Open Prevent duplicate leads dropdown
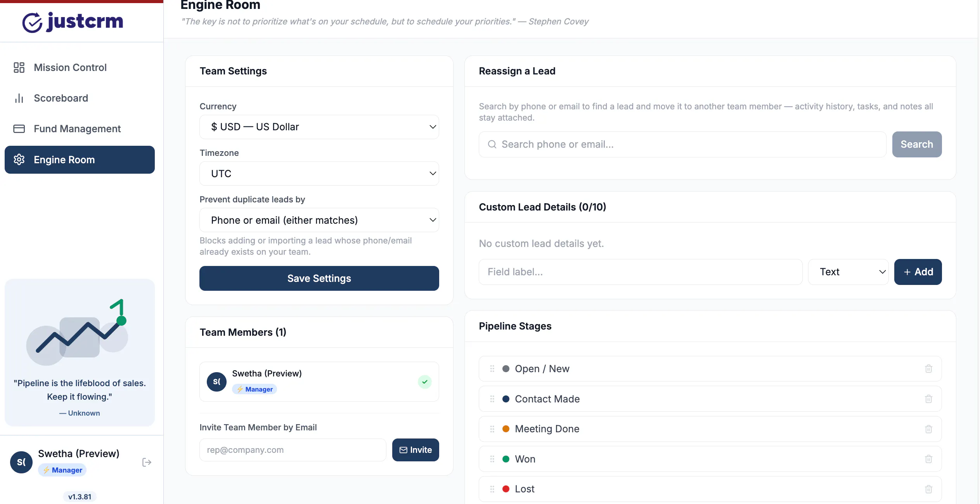980x504 pixels. [x=319, y=220]
